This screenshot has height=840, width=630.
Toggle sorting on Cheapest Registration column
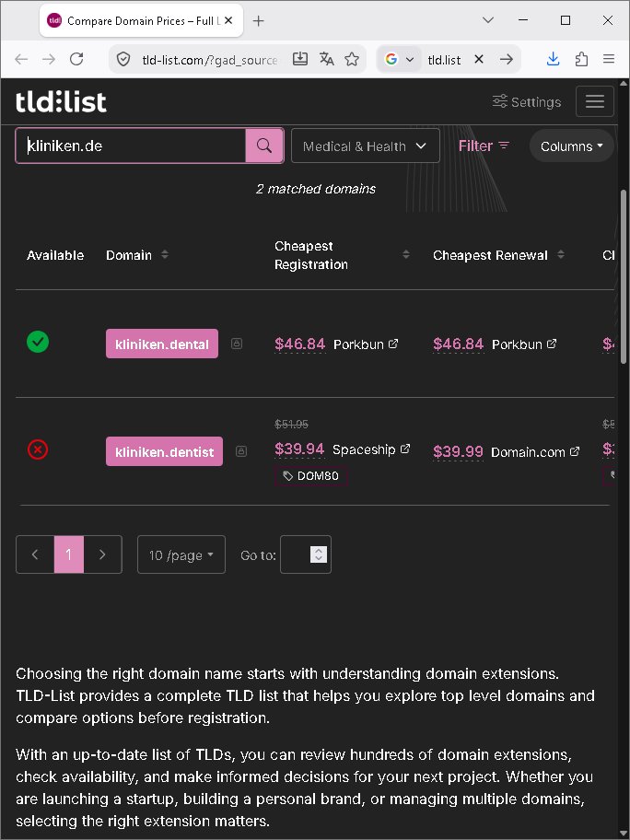[x=406, y=254]
